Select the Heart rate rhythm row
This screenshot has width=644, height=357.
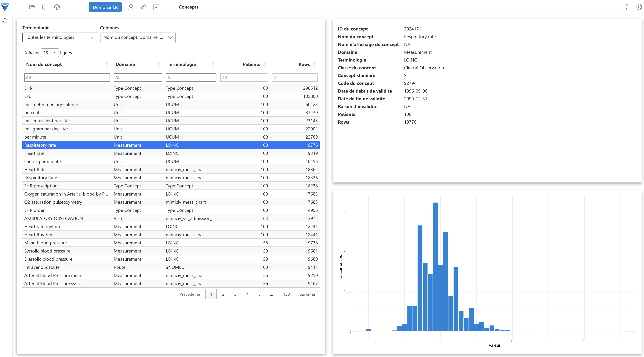pos(171,226)
